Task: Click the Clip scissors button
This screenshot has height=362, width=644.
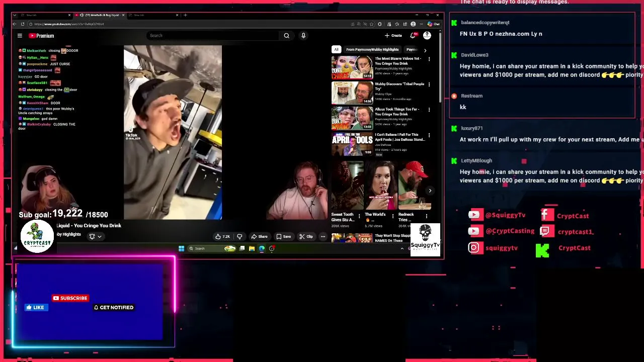Action: 306,236
